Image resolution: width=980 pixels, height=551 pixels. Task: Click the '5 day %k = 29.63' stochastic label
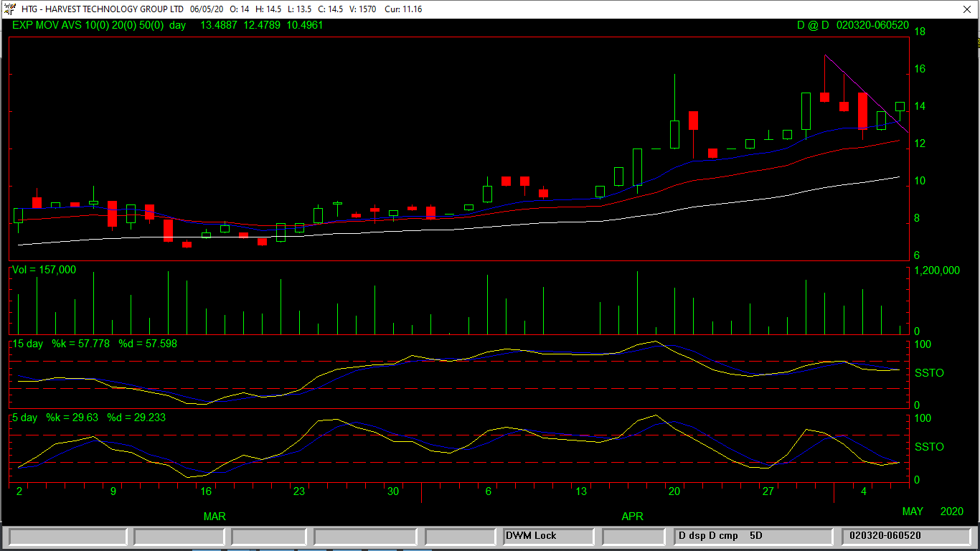pyautogui.click(x=56, y=417)
